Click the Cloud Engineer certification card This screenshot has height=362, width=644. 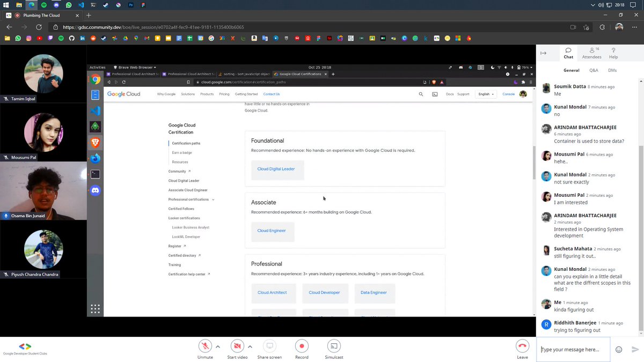point(272,231)
